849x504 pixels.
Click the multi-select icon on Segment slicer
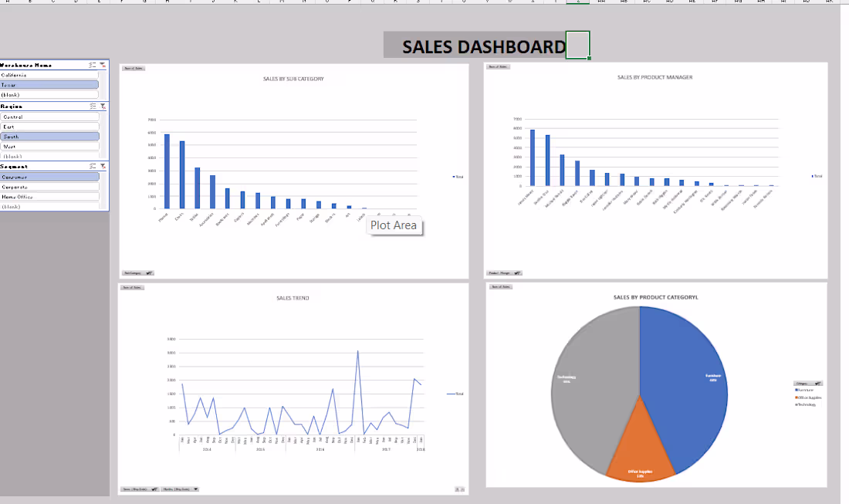[93, 167]
